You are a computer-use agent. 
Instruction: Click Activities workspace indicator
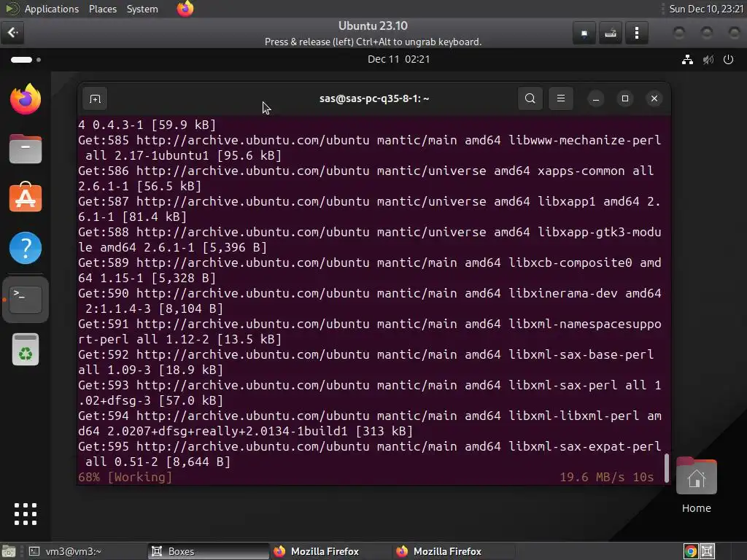tap(26, 60)
